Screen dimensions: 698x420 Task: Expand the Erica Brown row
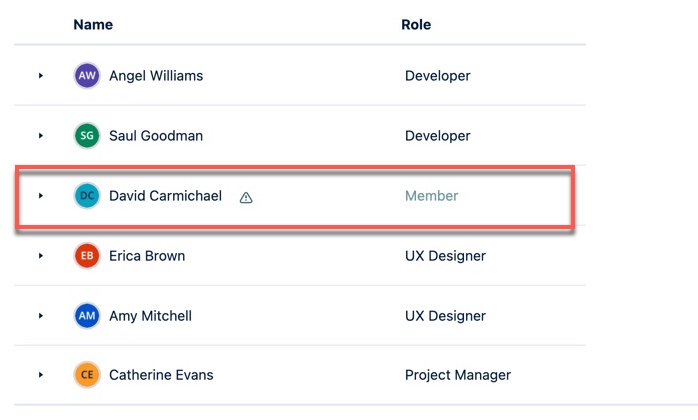click(41, 256)
